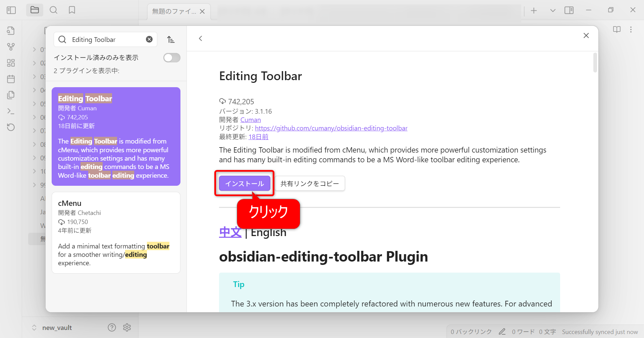Click 0 バックリンク in status bar

coord(471,332)
